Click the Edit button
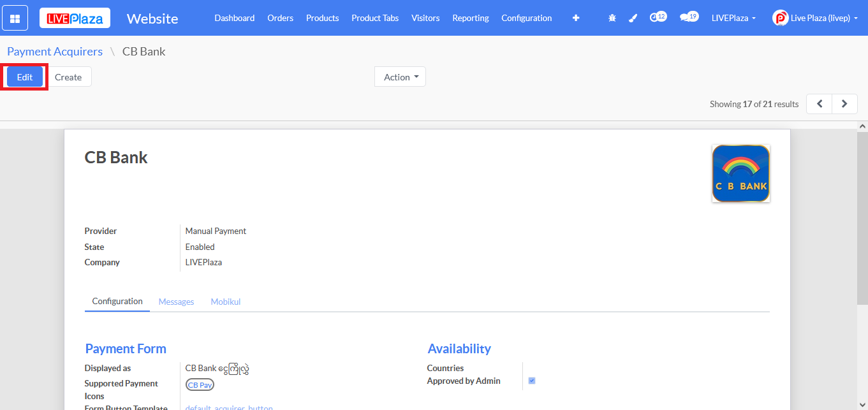The height and width of the screenshot is (410, 868). tap(25, 77)
